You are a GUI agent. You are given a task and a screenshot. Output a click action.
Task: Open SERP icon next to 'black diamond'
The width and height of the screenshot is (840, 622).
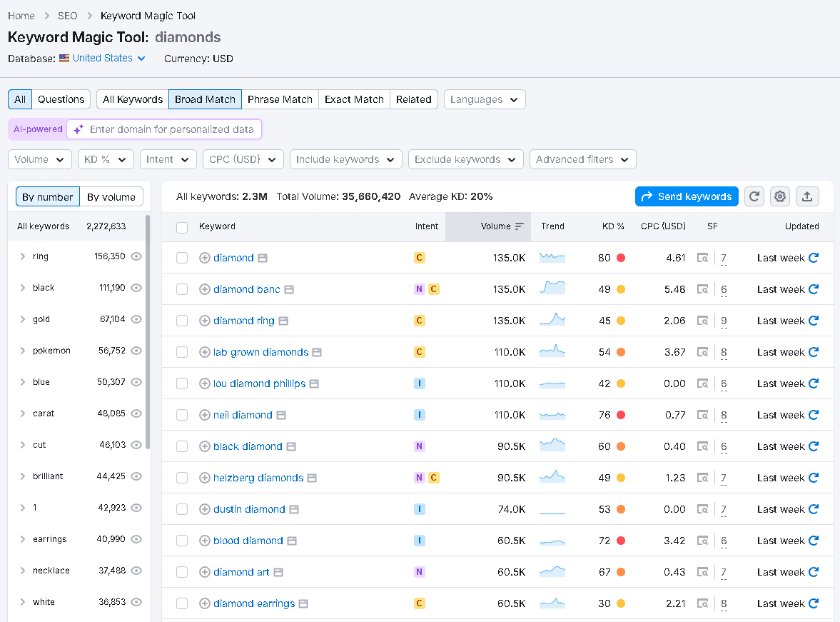coord(291,446)
